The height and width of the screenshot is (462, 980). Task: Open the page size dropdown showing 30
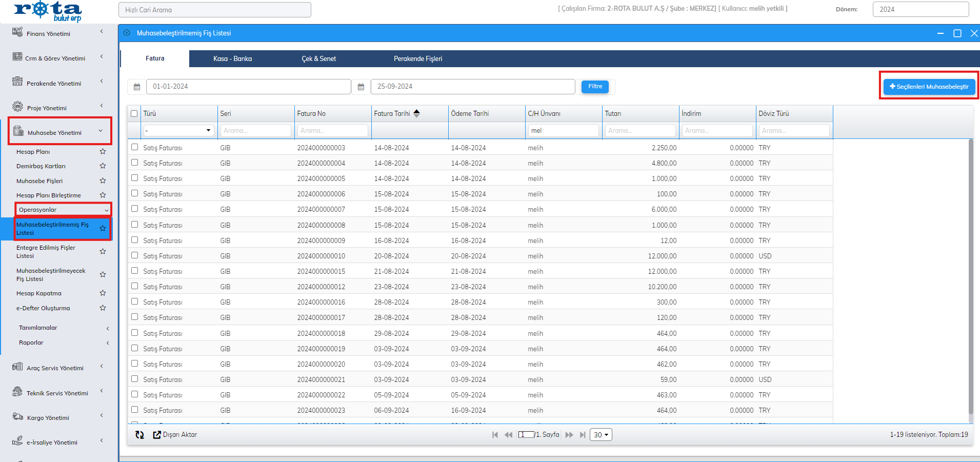[x=601, y=435]
